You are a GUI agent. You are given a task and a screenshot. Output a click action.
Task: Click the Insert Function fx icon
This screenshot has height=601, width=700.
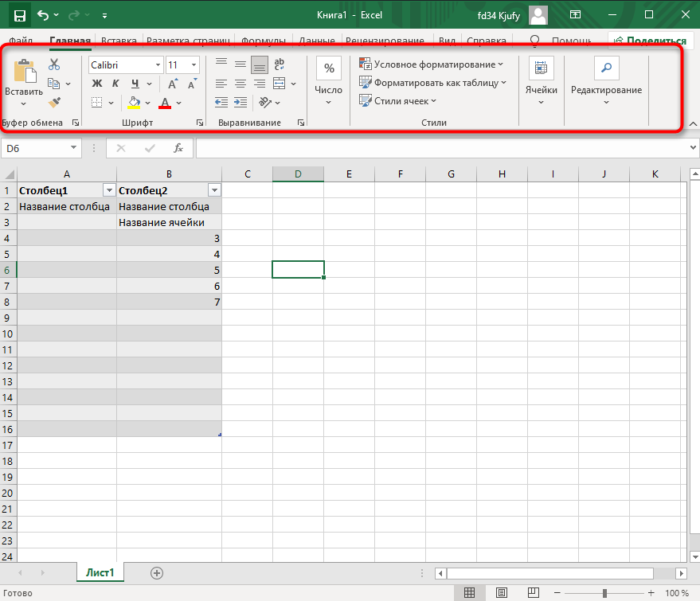tap(178, 147)
